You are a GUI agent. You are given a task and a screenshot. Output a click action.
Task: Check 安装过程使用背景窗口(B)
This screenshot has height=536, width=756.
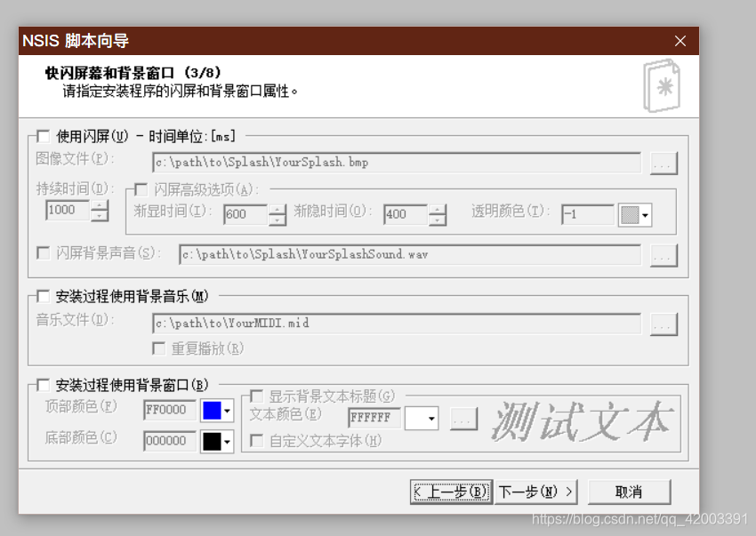pos(44,385)
